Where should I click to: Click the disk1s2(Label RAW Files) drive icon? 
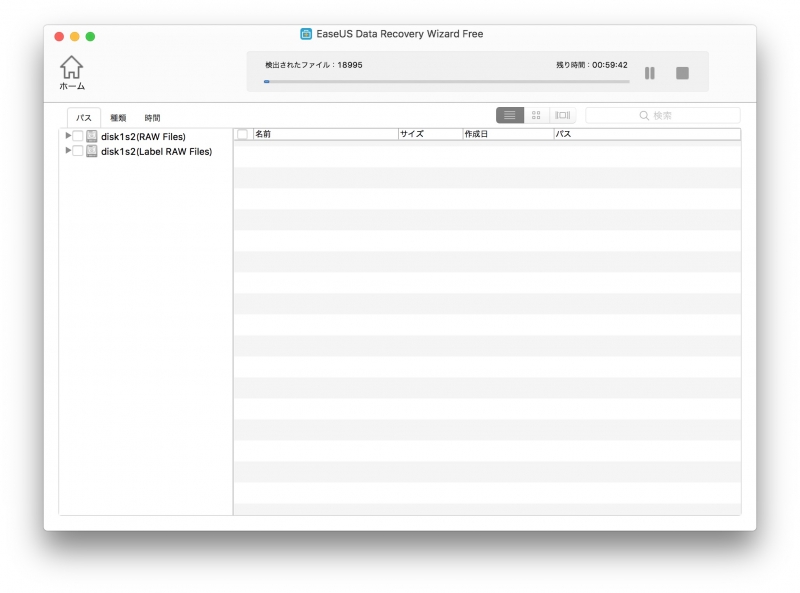point(92,152)
